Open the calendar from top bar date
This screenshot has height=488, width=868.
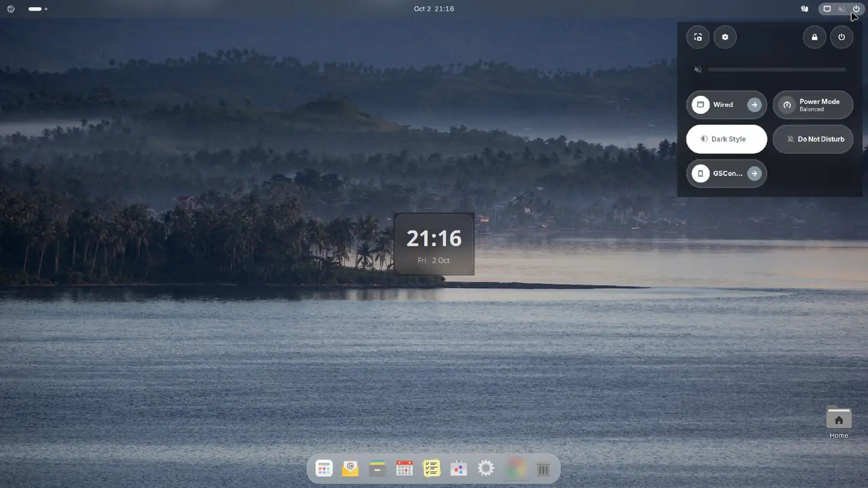(434, 9)
